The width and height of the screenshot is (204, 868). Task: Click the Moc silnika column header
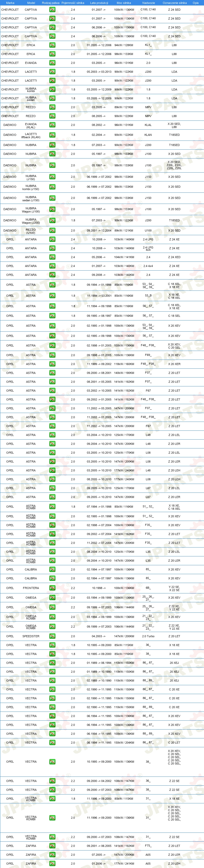pos(124,3)
